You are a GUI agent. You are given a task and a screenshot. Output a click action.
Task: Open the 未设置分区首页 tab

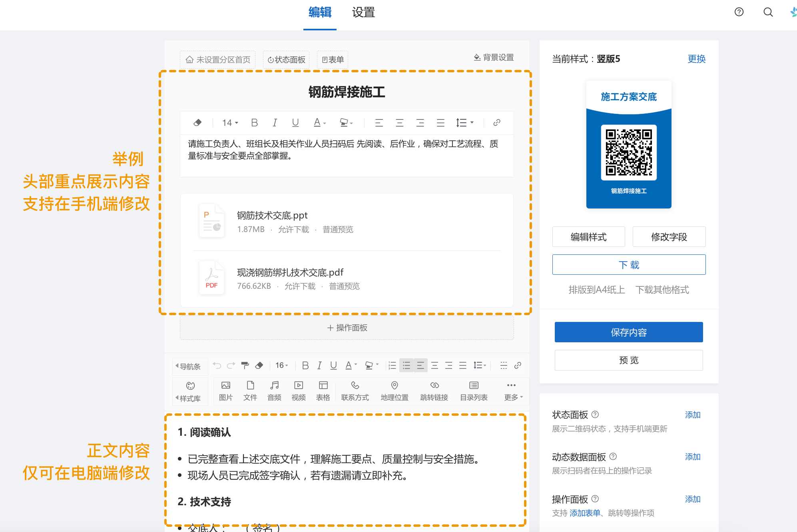218,60
